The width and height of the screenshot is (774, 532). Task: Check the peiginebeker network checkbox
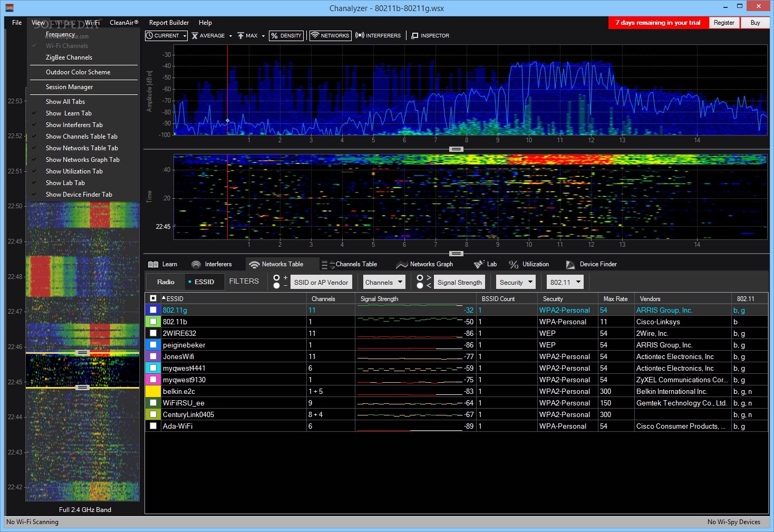pos(153,345)
